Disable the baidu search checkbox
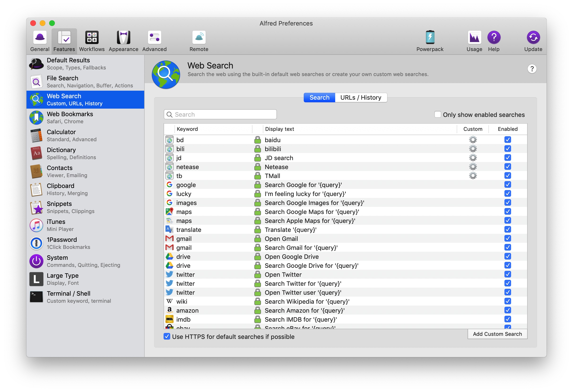The width and height of the screenshot is (573, 392). pos(508,140)
